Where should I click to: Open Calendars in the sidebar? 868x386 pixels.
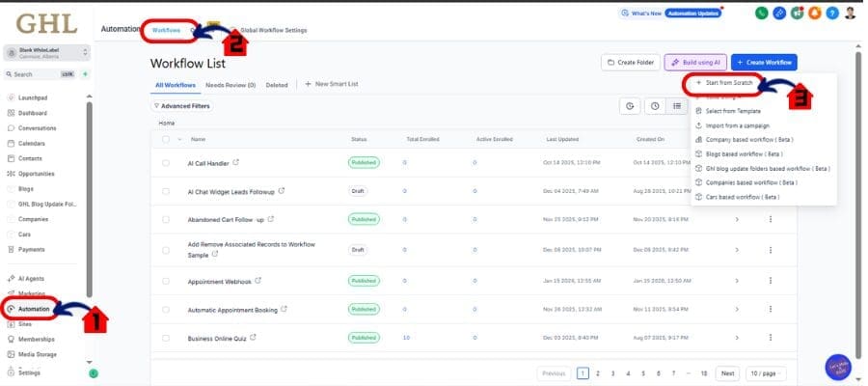(32, 144)
